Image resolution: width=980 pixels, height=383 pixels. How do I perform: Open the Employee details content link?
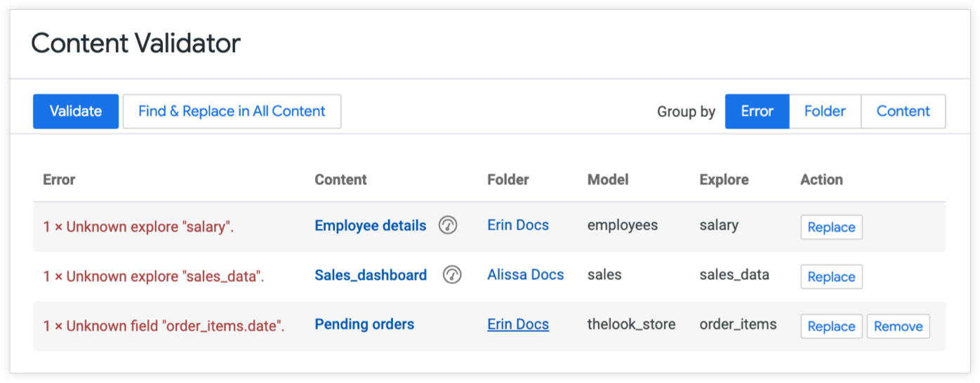coord(370,226)
